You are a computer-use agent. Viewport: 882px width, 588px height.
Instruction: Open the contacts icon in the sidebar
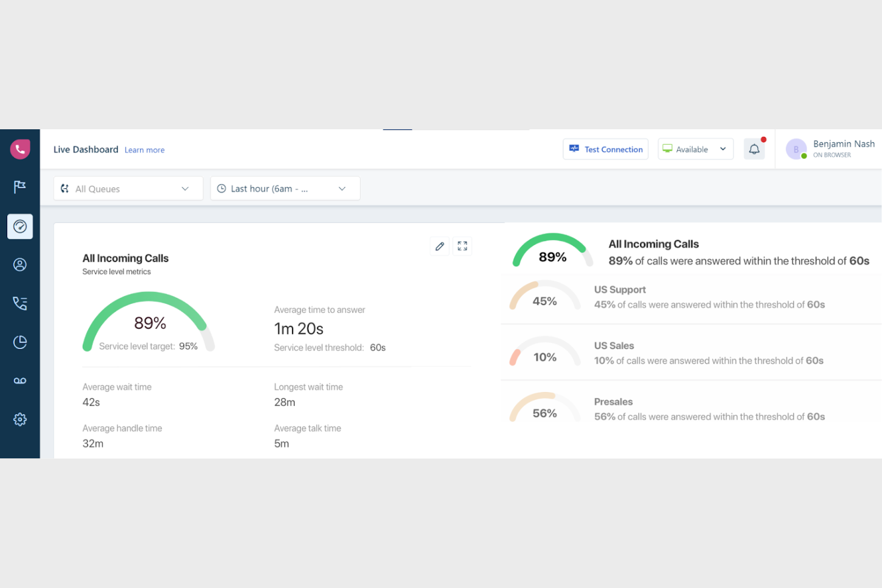[20, 265]
